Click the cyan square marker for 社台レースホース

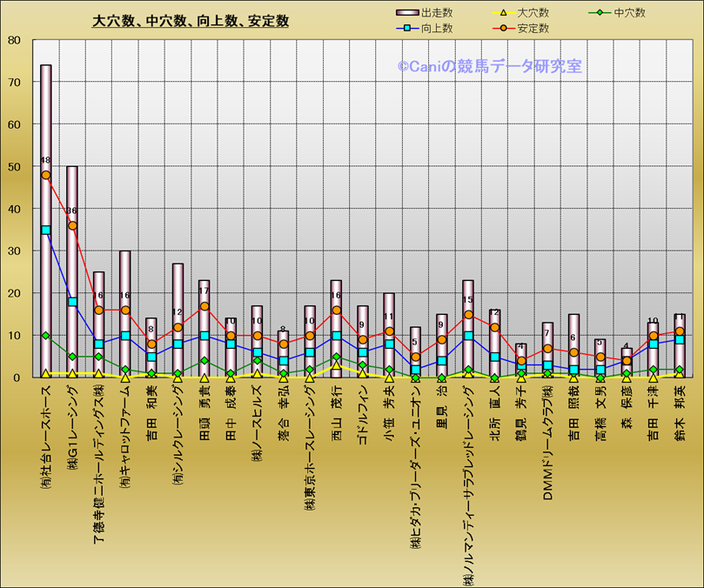point(46,230)
